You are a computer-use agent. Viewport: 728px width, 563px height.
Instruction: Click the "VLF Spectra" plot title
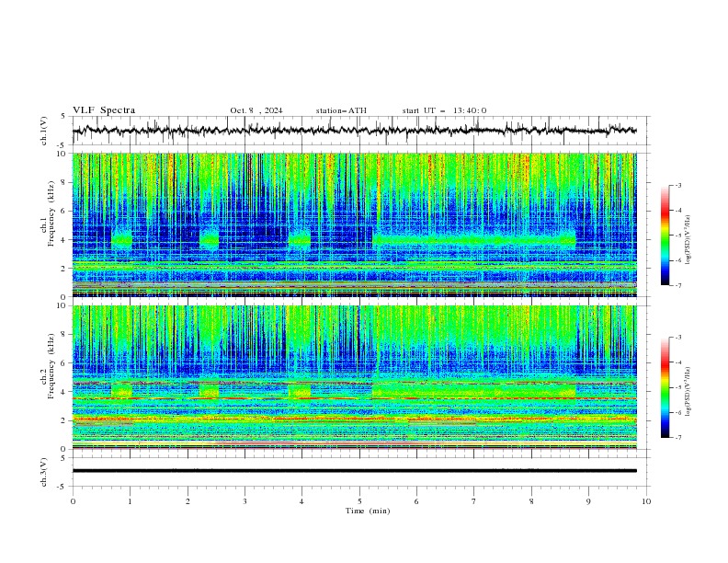click(104, 110)
